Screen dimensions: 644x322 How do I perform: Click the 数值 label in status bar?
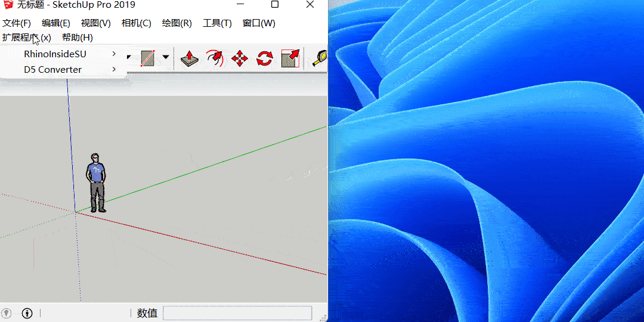point(147,313)
